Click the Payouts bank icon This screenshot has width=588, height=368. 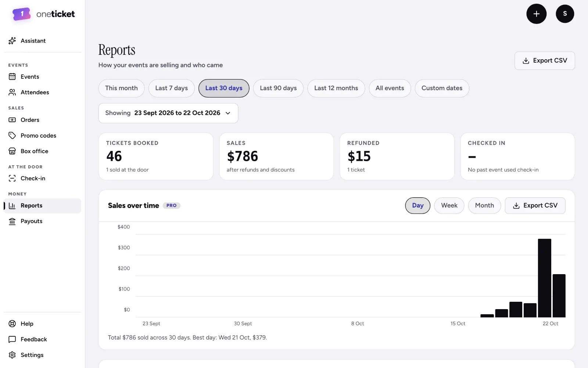[x=12, y=221]
